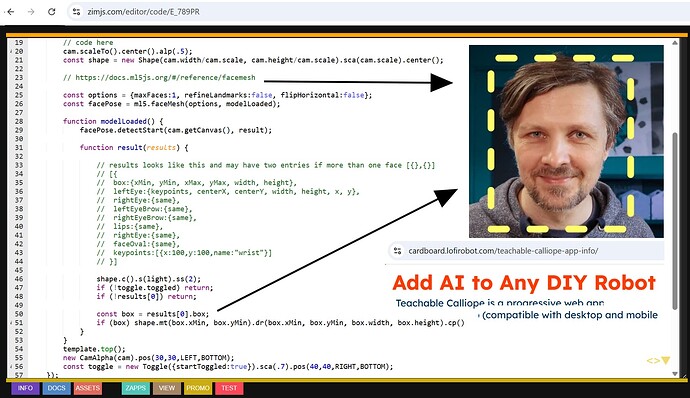Click the facemesh docs URL comment

pos(159,77)
